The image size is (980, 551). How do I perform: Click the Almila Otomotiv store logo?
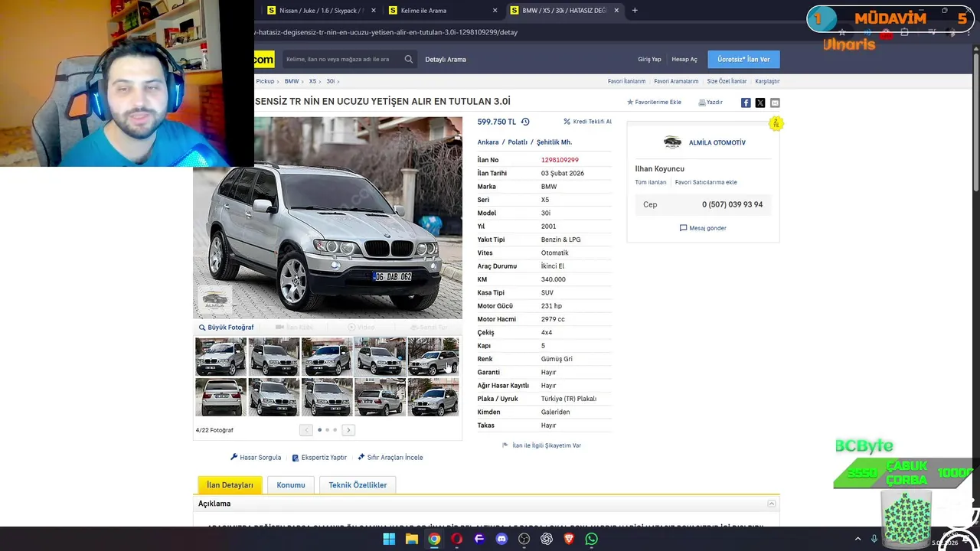pyautogui.click(x=672, y=142)
